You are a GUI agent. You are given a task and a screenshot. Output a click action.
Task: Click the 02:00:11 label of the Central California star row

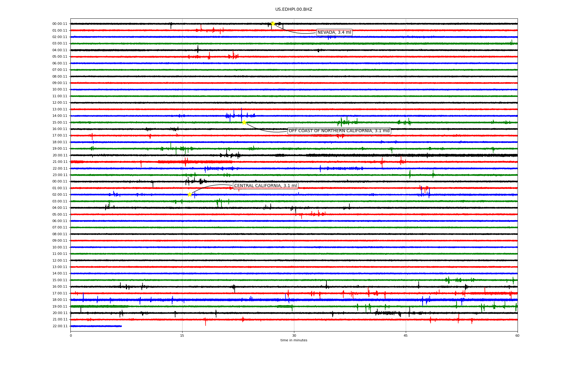click(60, 195)
